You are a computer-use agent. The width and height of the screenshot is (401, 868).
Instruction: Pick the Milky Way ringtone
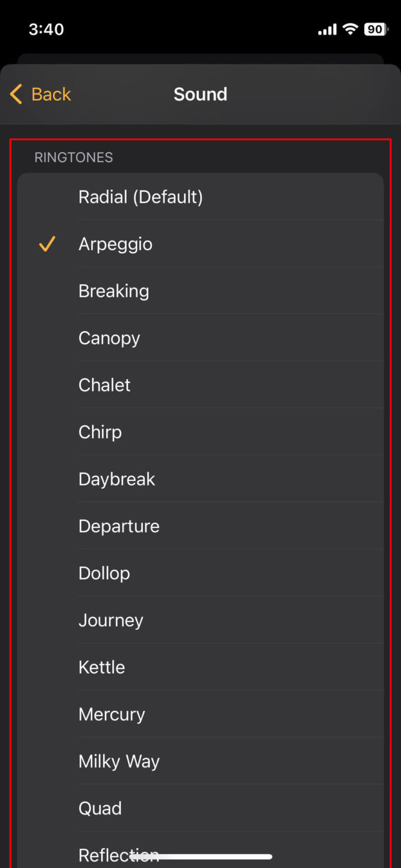pyautogui.click(x=119, y=761)
